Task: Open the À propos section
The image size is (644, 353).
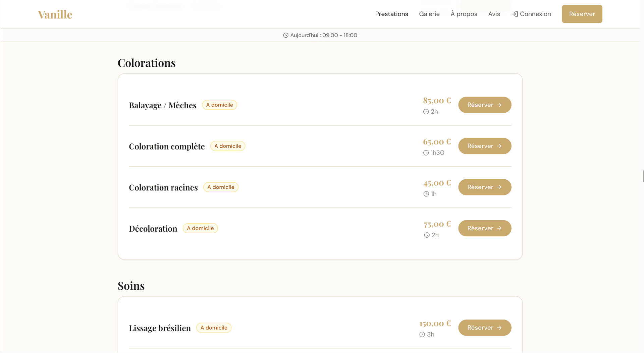Action: (x=464, y=14)
